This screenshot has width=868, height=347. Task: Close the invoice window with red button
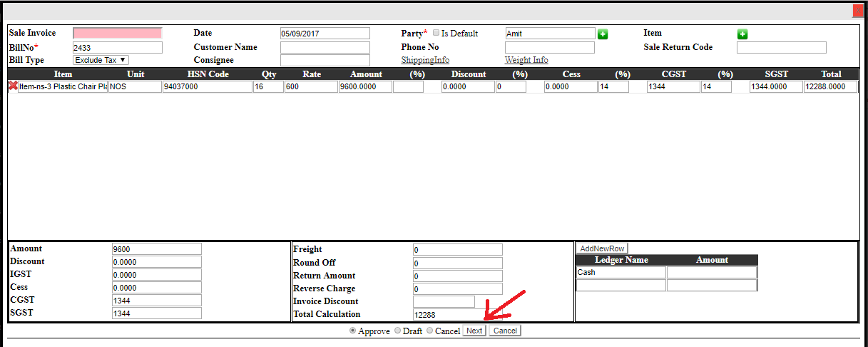[857, 11]
